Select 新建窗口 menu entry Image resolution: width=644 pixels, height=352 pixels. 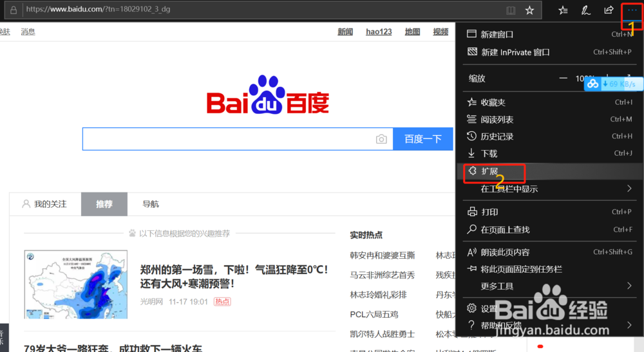pos(551,35)
